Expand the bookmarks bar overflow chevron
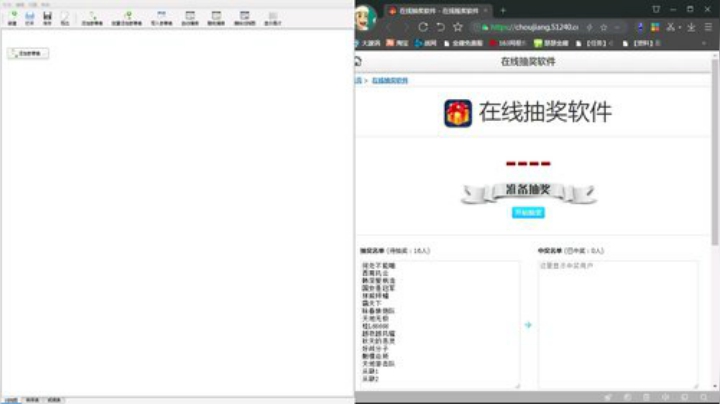 704,43
